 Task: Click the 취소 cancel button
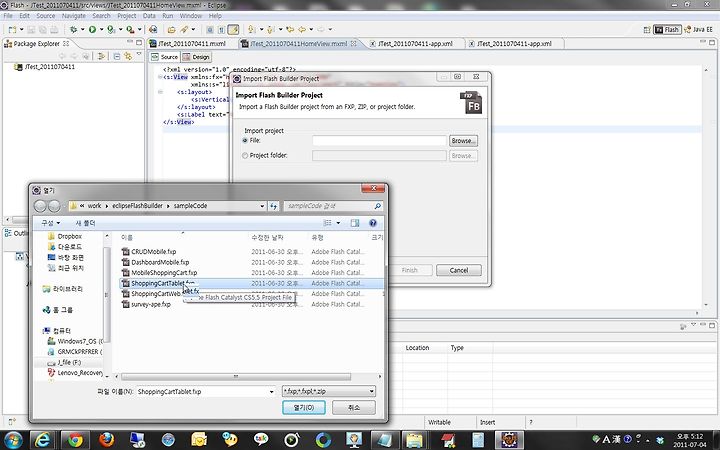(354, 407)
